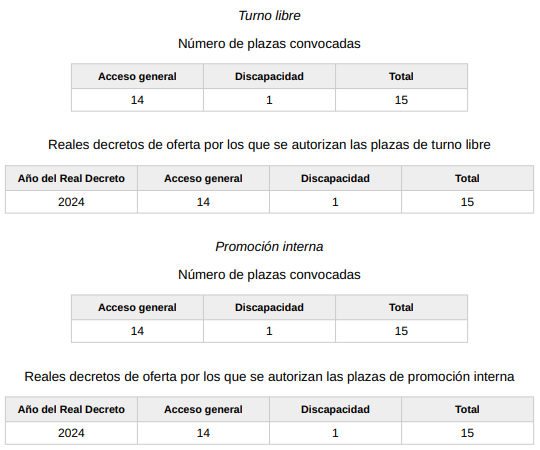
Task: Click 'Reales decretos... de promoción interna' caption
Action: pyautogui.click(x=269, y=376)
